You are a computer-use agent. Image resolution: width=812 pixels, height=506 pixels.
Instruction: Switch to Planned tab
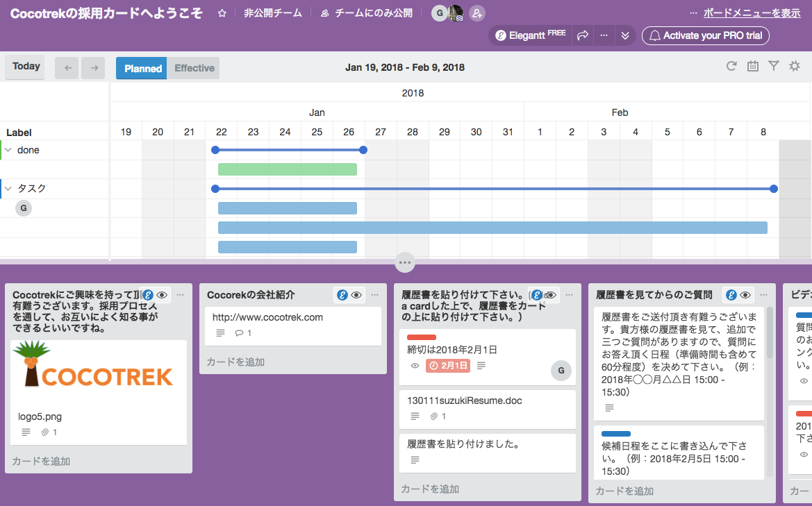point(142,68)
